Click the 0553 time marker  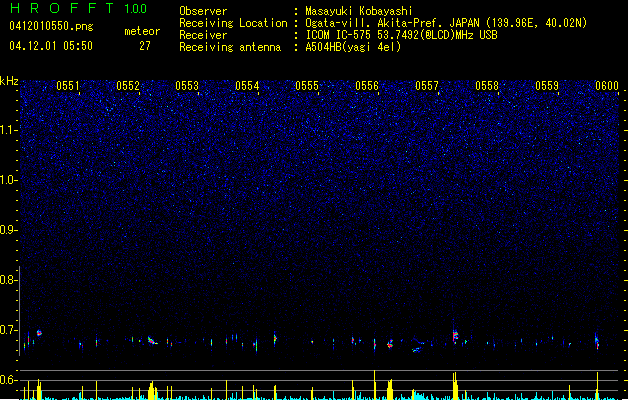pyautogui.click(x=187, y=86)
